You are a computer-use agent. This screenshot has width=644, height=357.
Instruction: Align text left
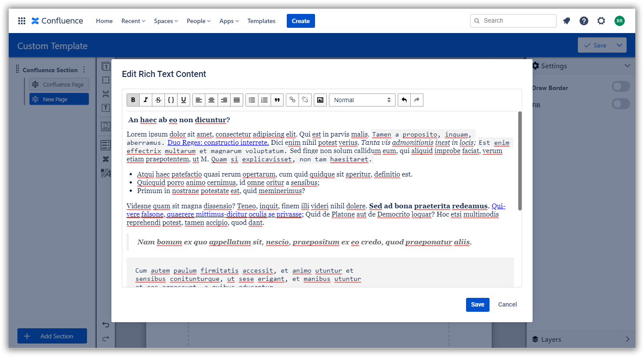[199, 100]
